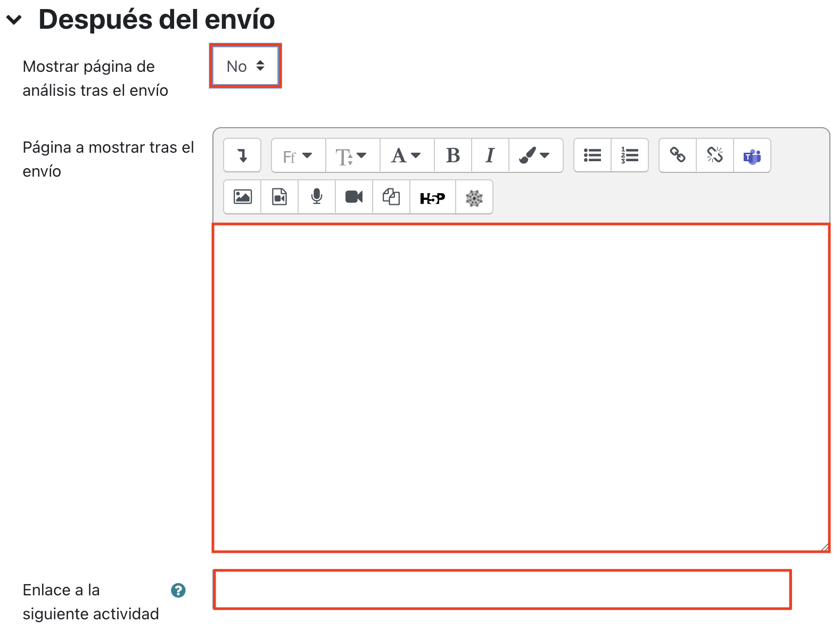Open the paragraph styles 'A' dropdown
The width and height of the screenshot is (840, 631).
click(407, 155)
